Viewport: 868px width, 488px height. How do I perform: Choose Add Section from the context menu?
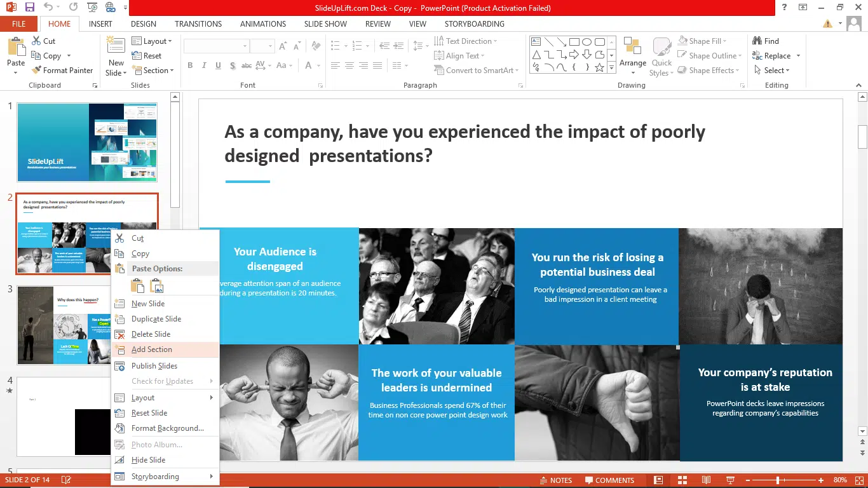pos(151,349)
